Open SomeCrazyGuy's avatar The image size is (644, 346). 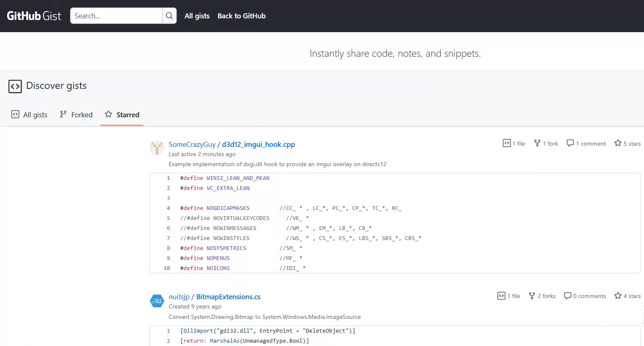pyautogui.click(x=157, y=148)
